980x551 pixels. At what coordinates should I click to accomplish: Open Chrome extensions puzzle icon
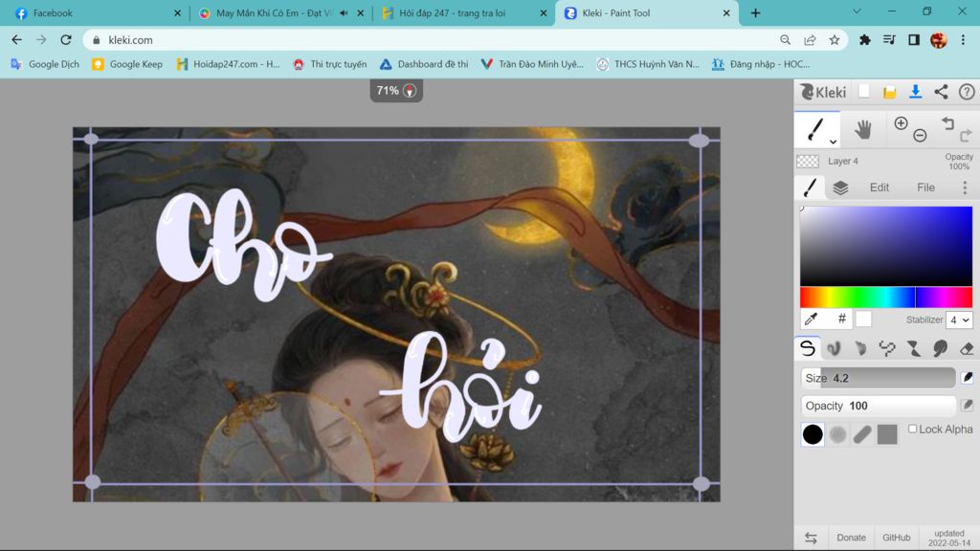864,40
